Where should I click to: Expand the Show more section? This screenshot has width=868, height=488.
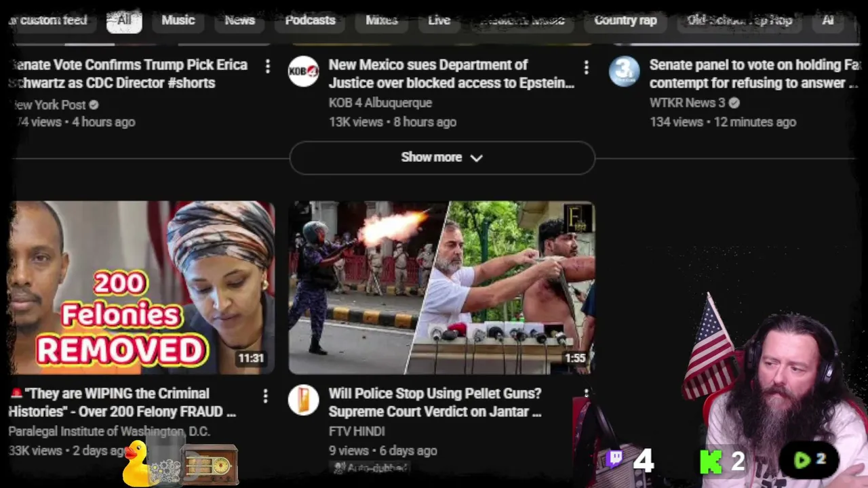coord(442,157)
